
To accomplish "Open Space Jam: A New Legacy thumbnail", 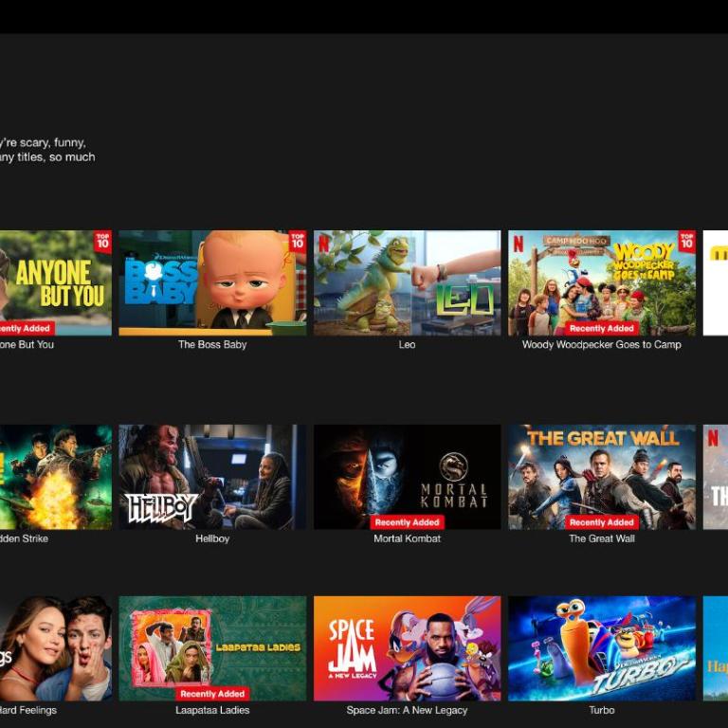I will pyautogui.click(x=408, y=648).
